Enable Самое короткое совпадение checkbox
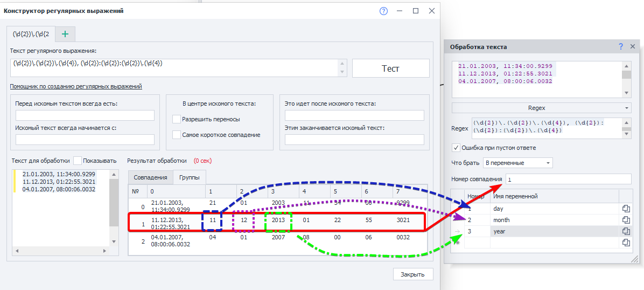This screenshot has width=644, height=290. [177, 135]
